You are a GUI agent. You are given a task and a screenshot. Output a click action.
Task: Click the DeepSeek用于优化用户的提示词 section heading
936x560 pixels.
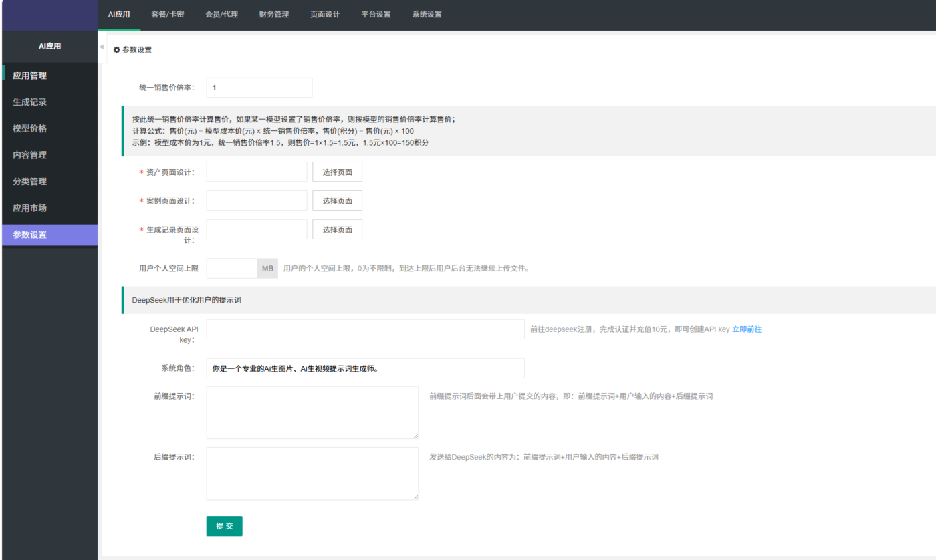[187, 301]
